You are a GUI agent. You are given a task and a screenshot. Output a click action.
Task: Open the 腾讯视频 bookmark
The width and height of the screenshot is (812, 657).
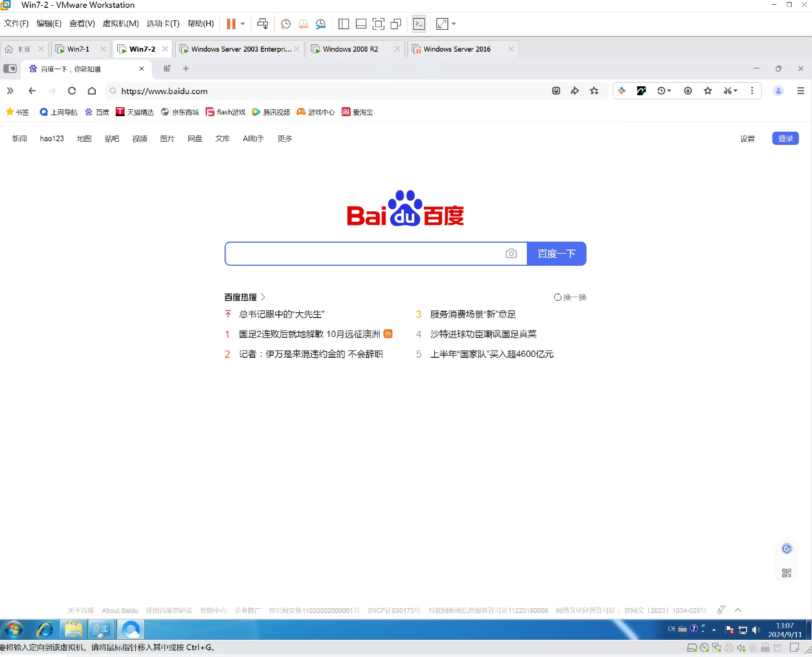[271, 112]
